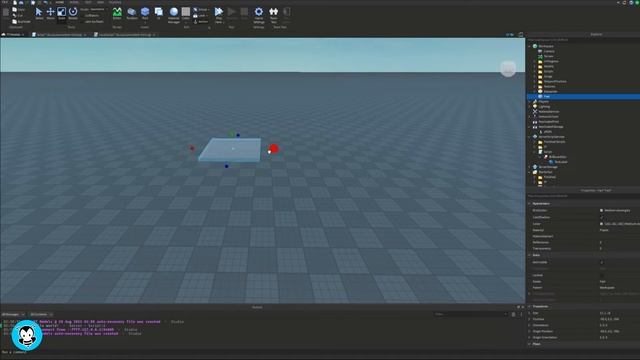The width and height of the screenshot is (640, 360).
Task: Collapse the Data properties section
Action: pos(529,255)
